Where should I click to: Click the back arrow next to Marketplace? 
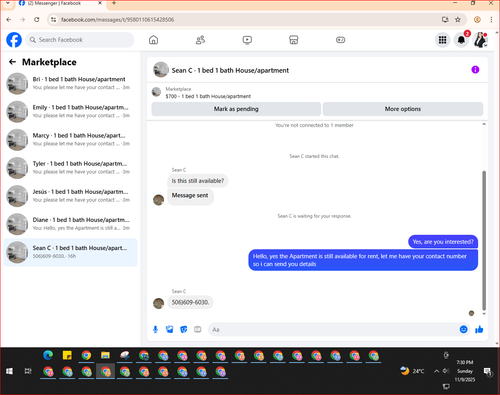(x=12, y=62)
